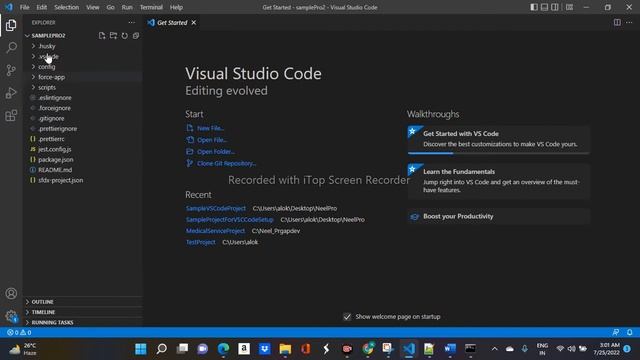Open the Run and Debug view

tap(11, 93)
